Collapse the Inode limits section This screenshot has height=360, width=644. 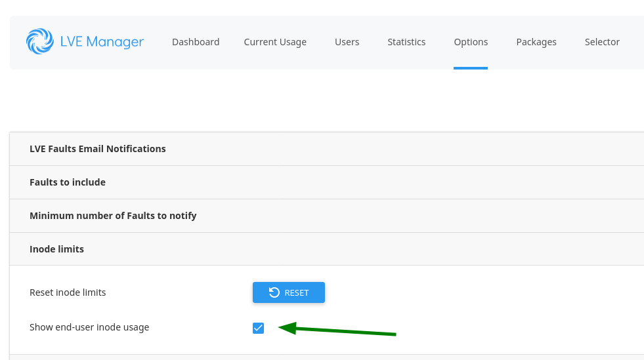click(x=57, y=249)
